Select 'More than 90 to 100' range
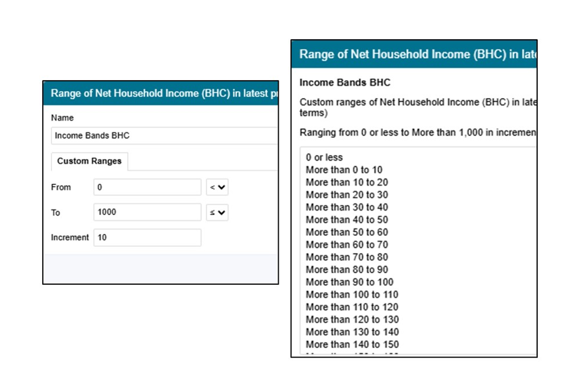 pos(349,282)
